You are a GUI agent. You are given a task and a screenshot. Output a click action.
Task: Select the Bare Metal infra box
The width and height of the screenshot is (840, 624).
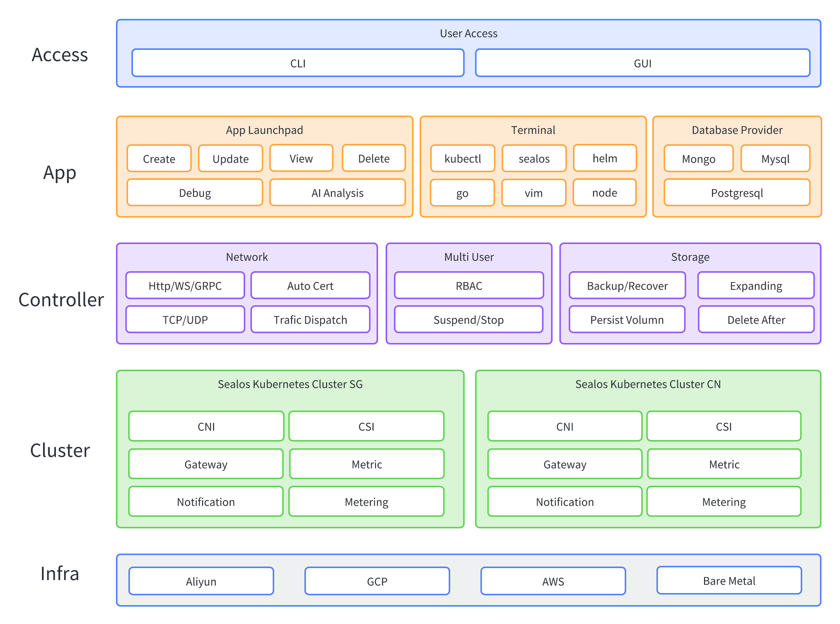click(x=729, y=581)
